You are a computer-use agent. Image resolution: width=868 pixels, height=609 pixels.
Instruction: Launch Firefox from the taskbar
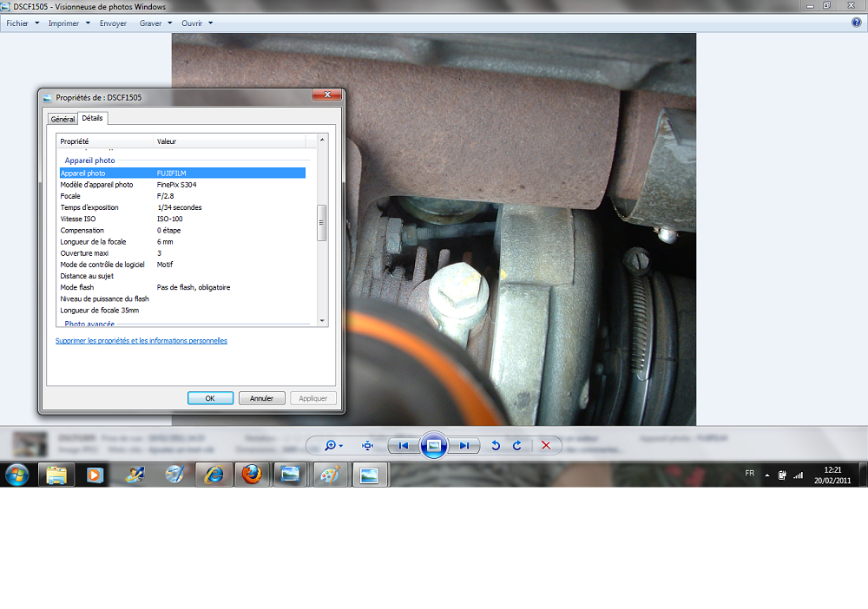click(251, 475)
